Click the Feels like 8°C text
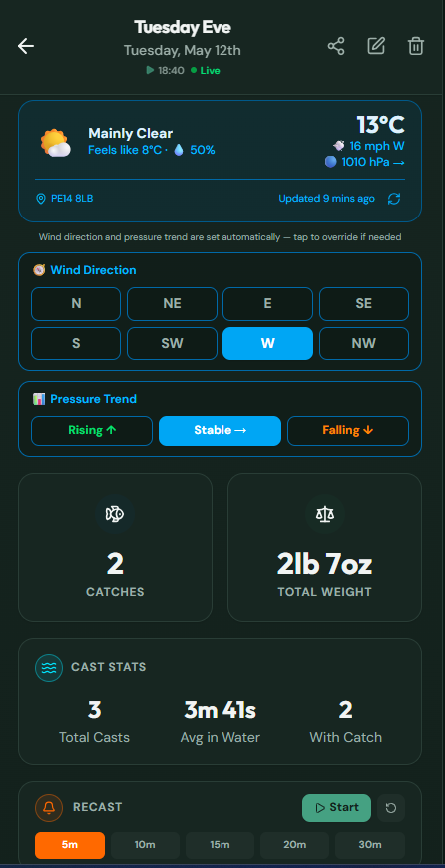Screen dimensions: 445x868 [125, 150]
